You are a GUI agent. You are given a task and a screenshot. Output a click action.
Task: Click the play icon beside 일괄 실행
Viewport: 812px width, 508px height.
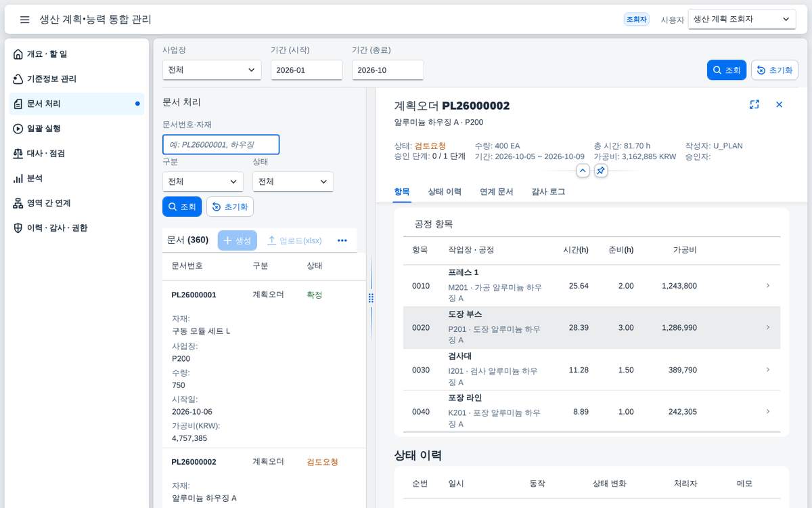(x=18, y=129)
